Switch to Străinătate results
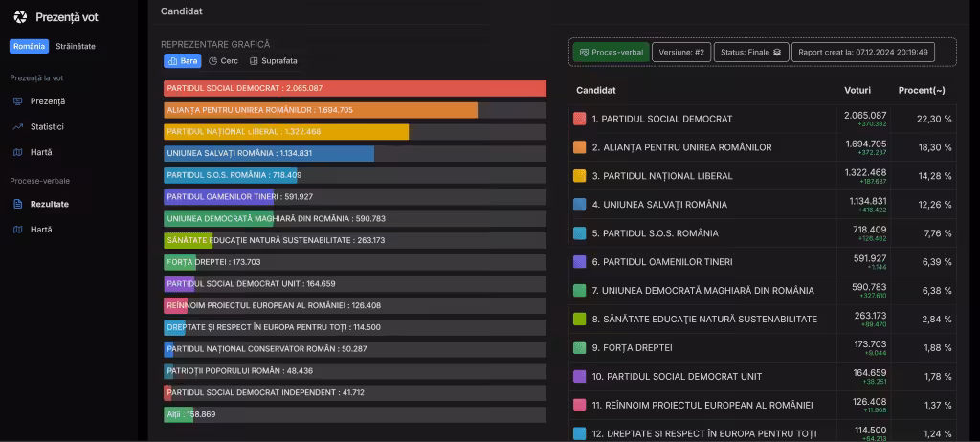980x442 pixels. pyautogui.click(x=76, y=46)
